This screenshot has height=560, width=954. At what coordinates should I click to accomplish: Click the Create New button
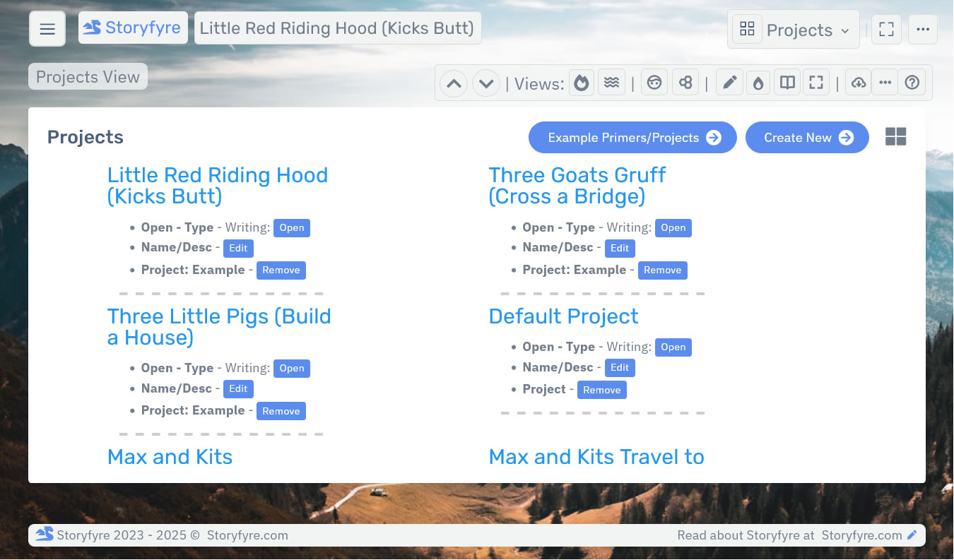pos(807,137)
